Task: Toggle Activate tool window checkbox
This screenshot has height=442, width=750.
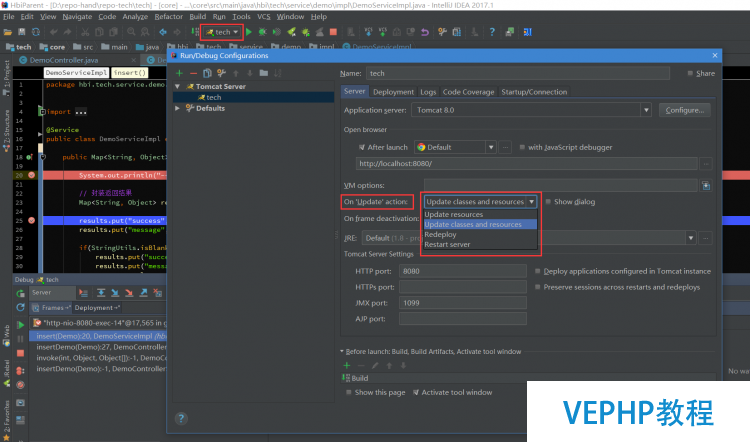Action: tap(416, 392)
